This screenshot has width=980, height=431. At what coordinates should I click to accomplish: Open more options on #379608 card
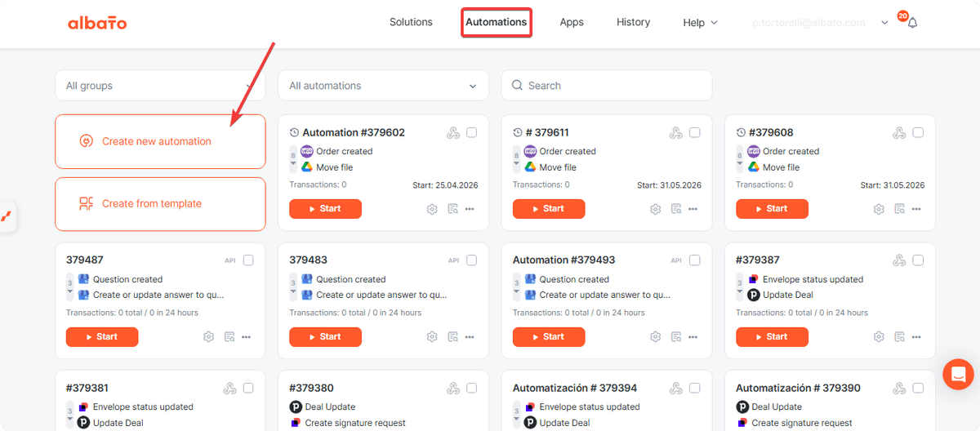pyautogui.click(x=916, y=209)
